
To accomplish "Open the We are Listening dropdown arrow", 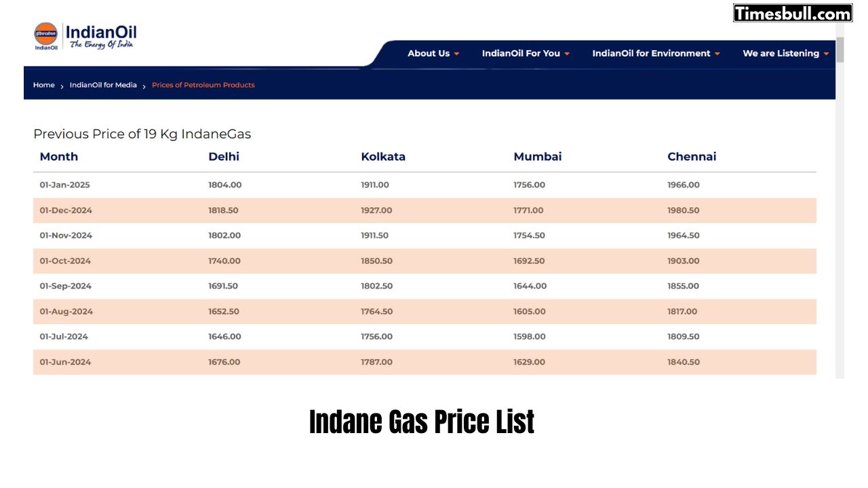I will coord(826,54).
